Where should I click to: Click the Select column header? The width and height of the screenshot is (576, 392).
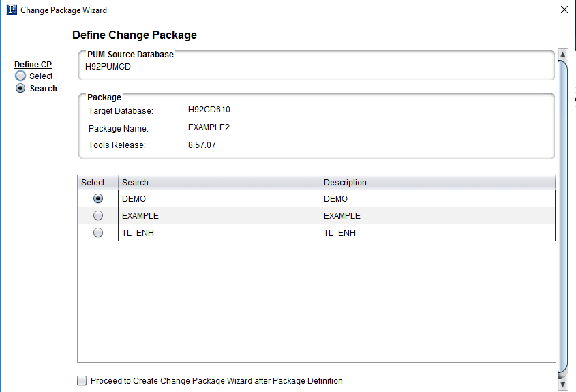(97, 183)
